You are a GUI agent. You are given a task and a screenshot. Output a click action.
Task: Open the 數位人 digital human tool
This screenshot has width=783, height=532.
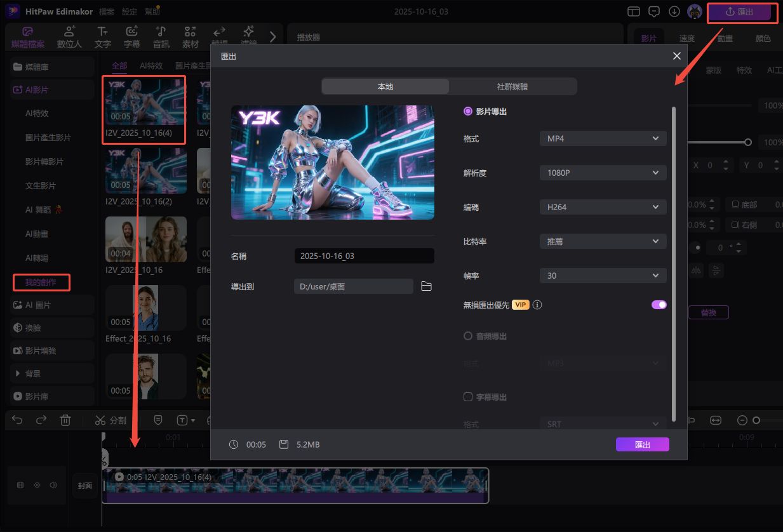(x=69, y=37)
